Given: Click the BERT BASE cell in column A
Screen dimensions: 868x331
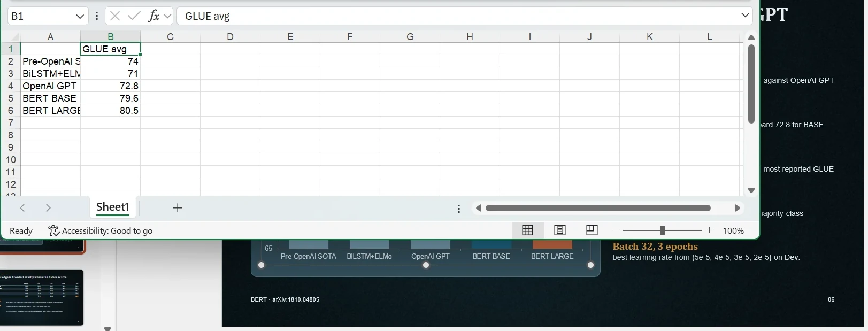Looking at the screenshot, I should pos(50,98).
